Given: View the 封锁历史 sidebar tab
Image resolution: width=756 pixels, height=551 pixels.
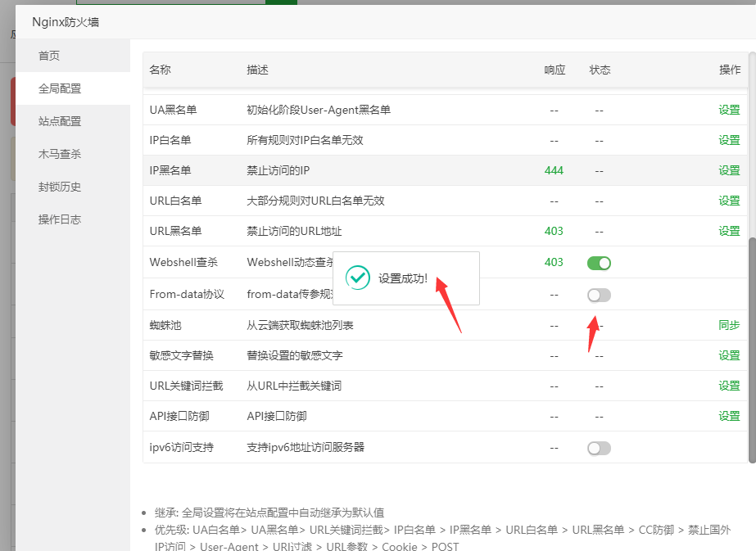Looking at the screenshot, I should [x=73, y=187].
